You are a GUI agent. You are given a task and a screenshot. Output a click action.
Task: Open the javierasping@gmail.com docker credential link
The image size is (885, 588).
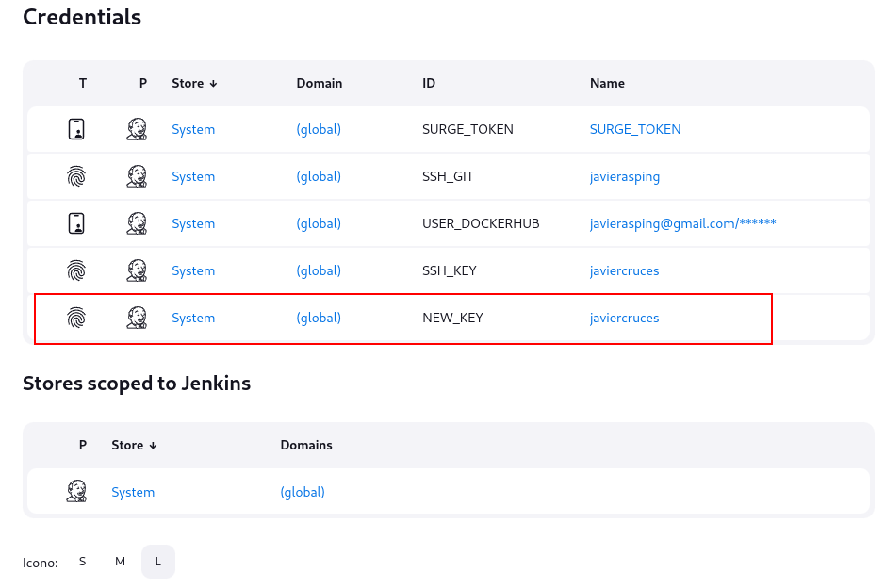683,223
